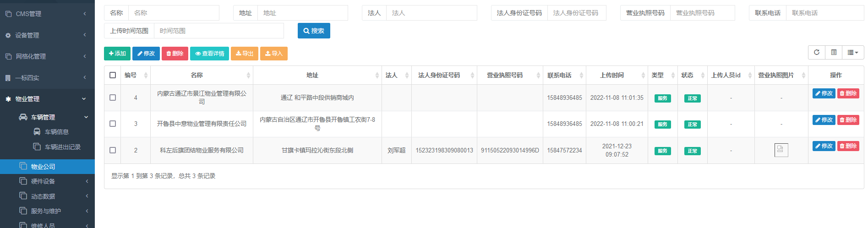Select 物业公司 sidebar menu item
Viewport: 868px width, 228px height.
[43, 167]
